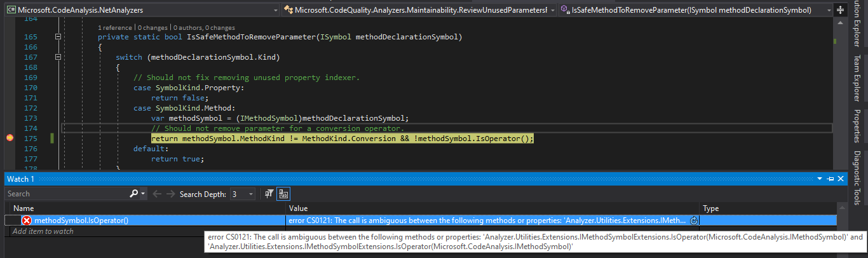Click 'return true;' on line 177

coord(178,158)
